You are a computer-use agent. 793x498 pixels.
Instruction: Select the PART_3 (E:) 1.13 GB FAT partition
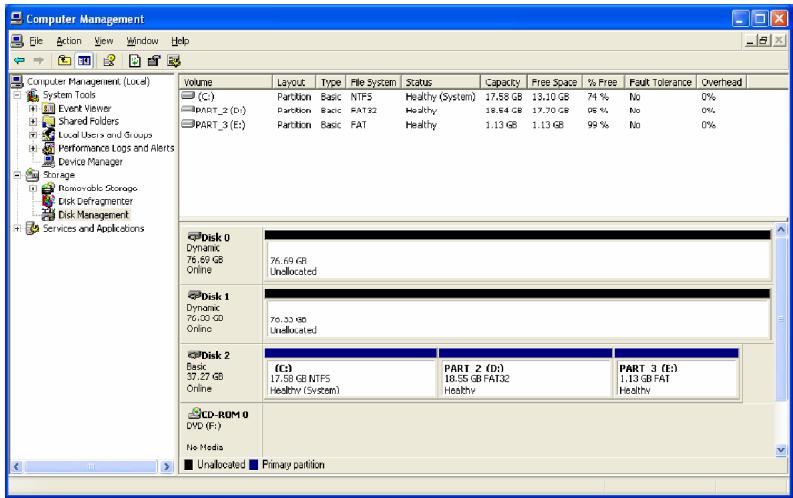click(x=677, y=373)
